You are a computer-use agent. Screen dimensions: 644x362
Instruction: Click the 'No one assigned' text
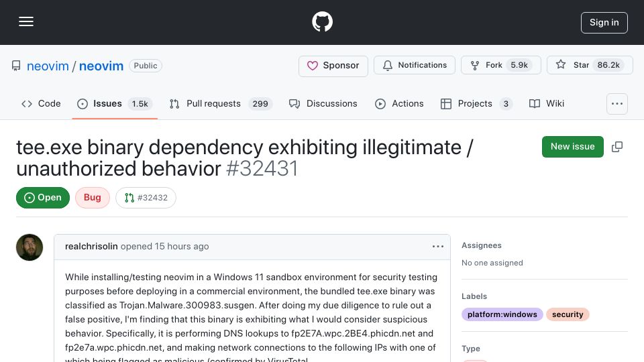click(492, 263)
